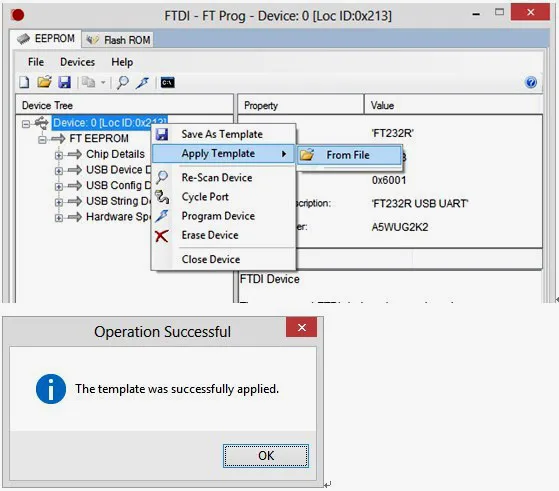Close the Operation Successful dialog
The image size is (559, 491).
click(x=302, y=327)
